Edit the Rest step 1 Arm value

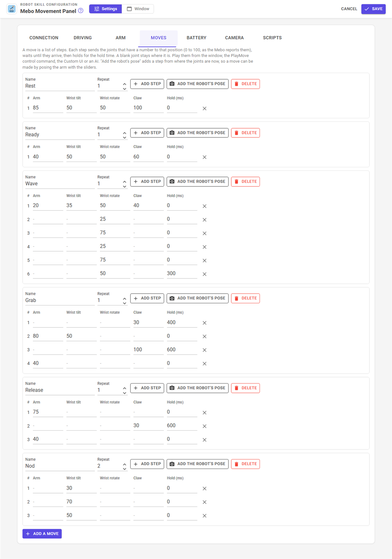point(48,108)
